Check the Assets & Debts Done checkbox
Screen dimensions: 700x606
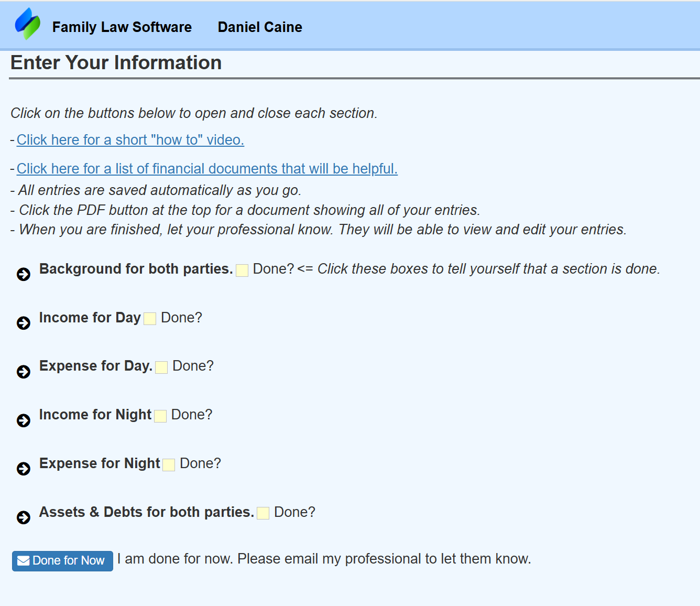point(262,513)
